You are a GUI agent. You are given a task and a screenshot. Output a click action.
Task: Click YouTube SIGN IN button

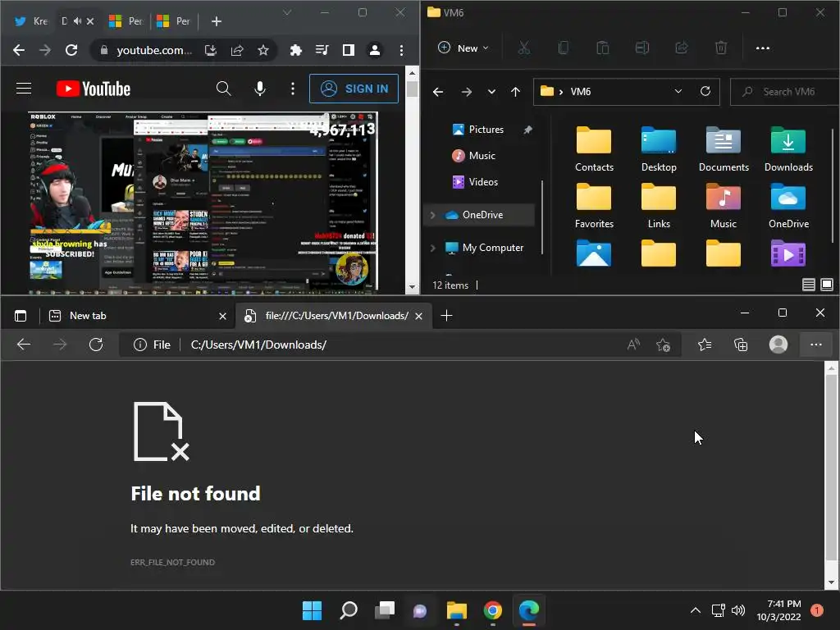pyautogui.click(x=354, y=89)
